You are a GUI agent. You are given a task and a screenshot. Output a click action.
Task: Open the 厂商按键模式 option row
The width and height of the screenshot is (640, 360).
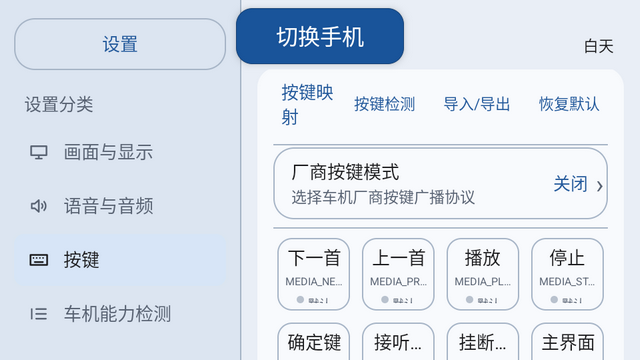click(440, 184)
